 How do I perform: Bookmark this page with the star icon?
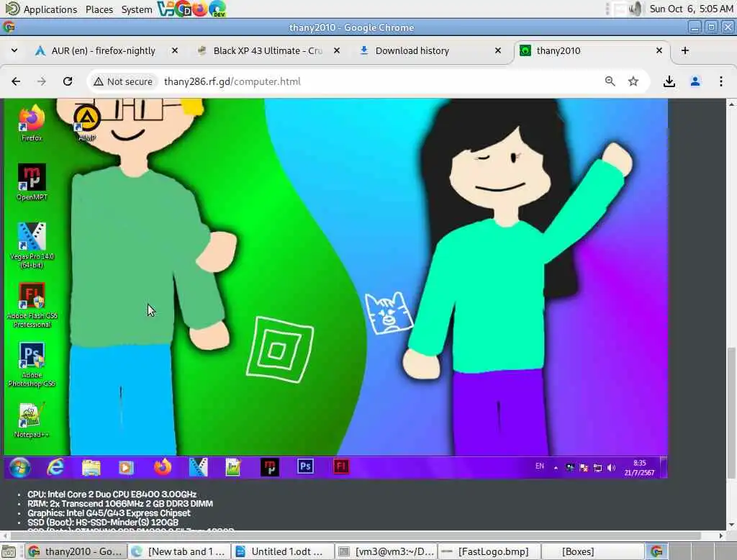[633, 81]
